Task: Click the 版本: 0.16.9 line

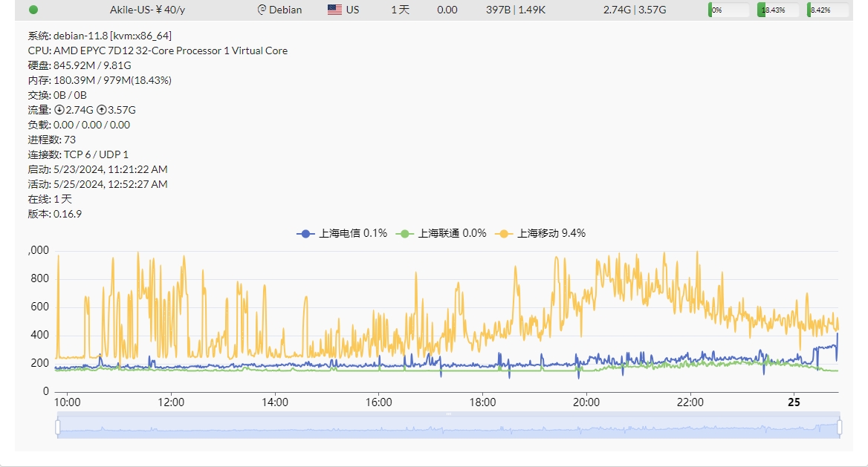Action: (x=55, y=214)
